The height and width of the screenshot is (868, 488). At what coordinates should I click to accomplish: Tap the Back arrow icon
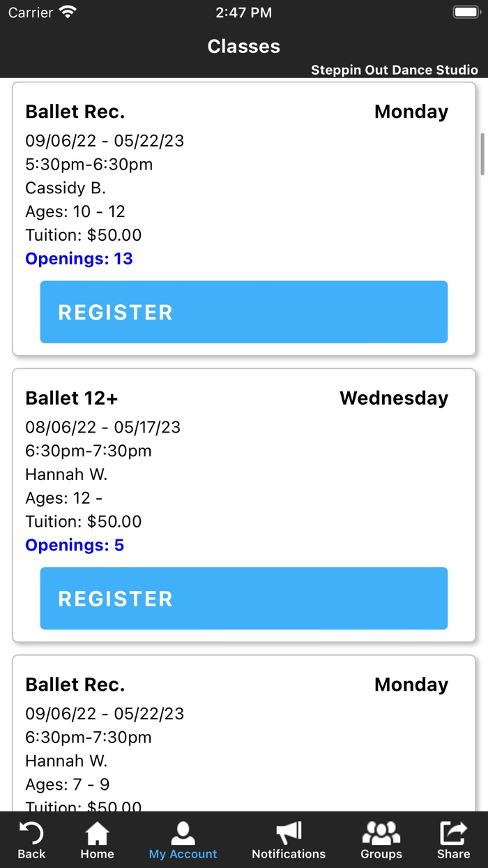tap(31, 832)
